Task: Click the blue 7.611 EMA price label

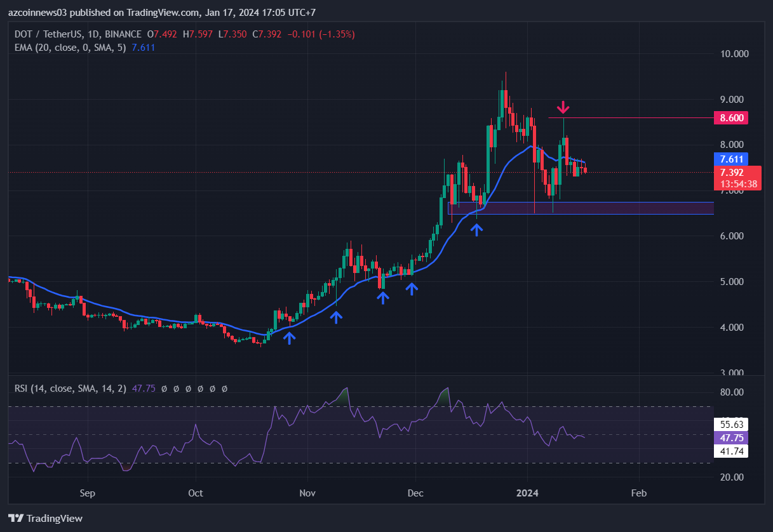Action: click(730, 159)
